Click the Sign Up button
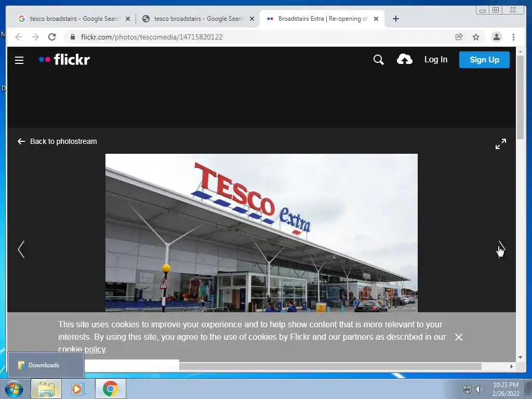The image size is (532, 399). 484,60
